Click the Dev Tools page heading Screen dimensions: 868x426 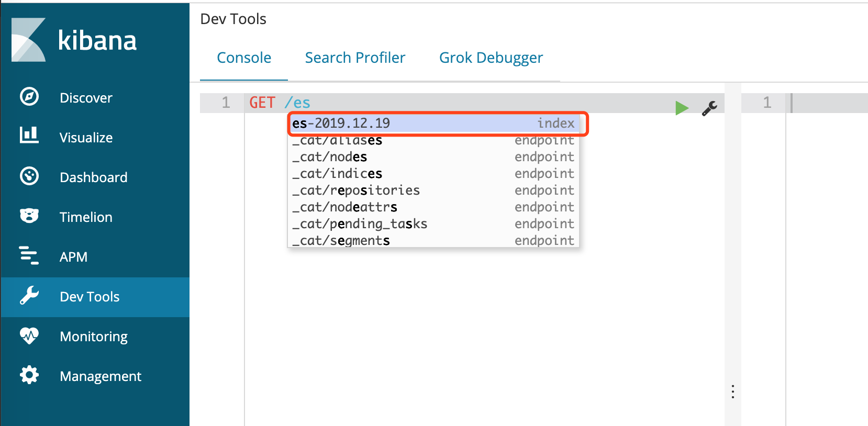pos(233,19)
